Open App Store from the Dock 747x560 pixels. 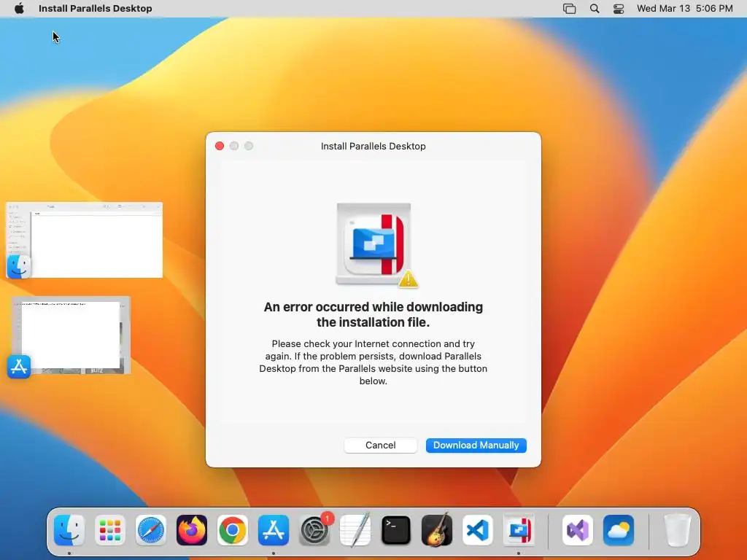274,530
